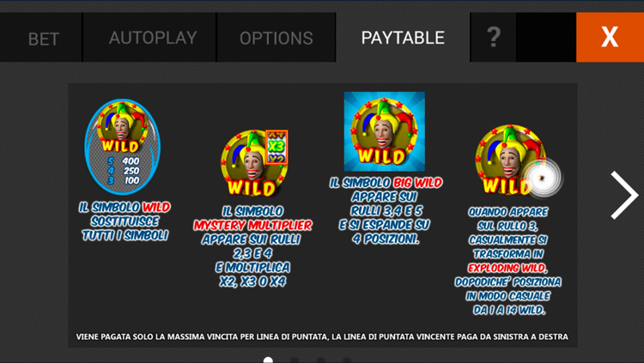Open help with the question mark icon
The height and width of the screenshot is (363, 644).
[x=493, y=38]
